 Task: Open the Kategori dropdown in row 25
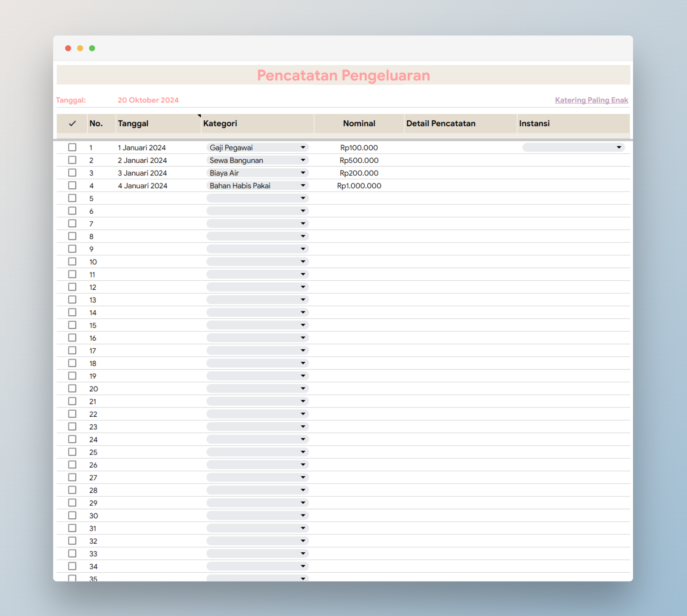[x=258, y=452]
